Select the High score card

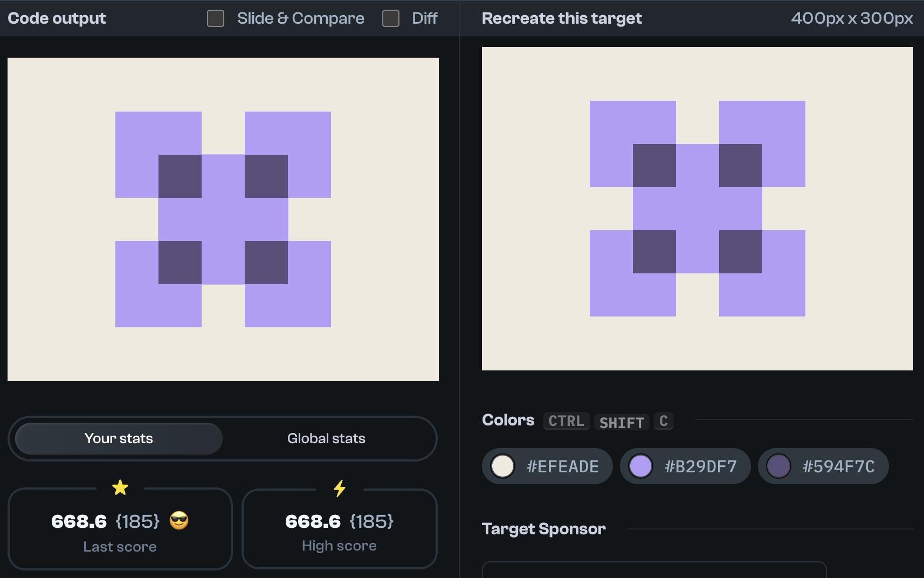pos(340,529)
